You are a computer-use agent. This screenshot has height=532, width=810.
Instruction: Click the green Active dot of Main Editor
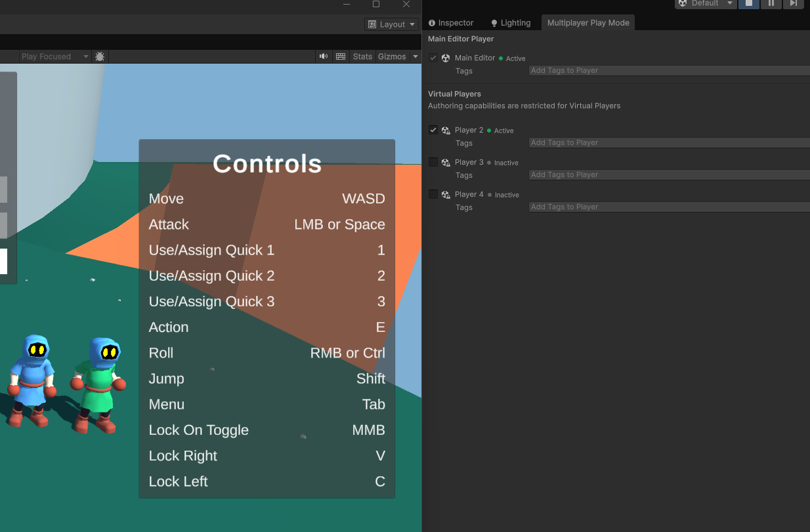501,58
